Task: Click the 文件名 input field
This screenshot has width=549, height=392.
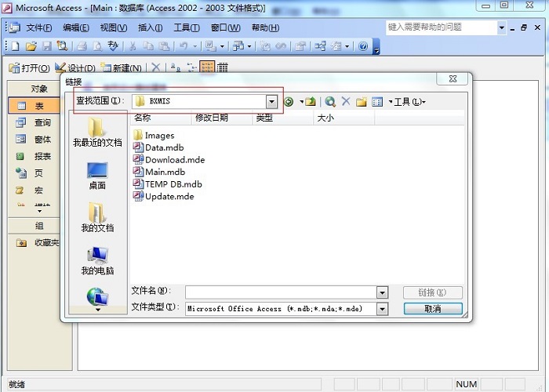Action: 281,292
